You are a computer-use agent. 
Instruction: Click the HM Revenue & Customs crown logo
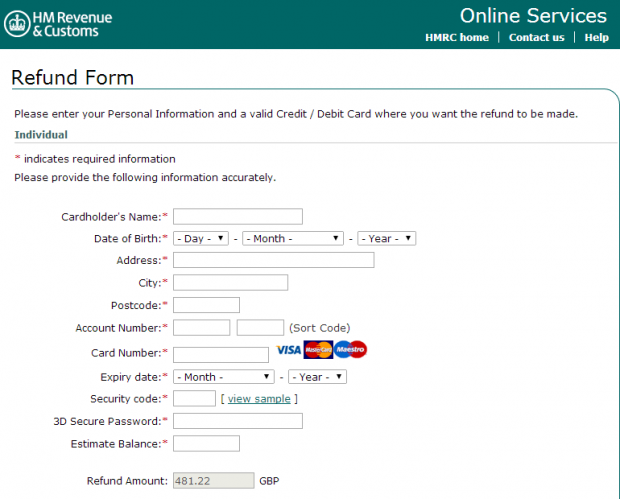tap(17, 24)
